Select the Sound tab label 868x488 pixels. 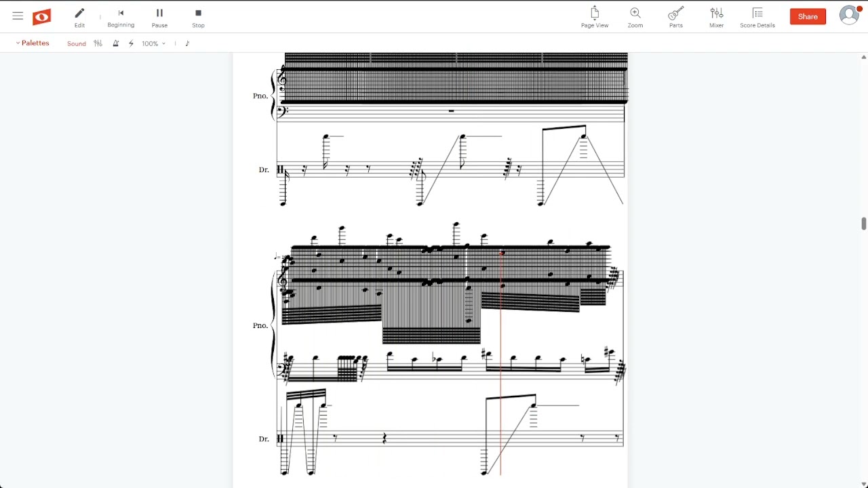(x=77, y=43)
